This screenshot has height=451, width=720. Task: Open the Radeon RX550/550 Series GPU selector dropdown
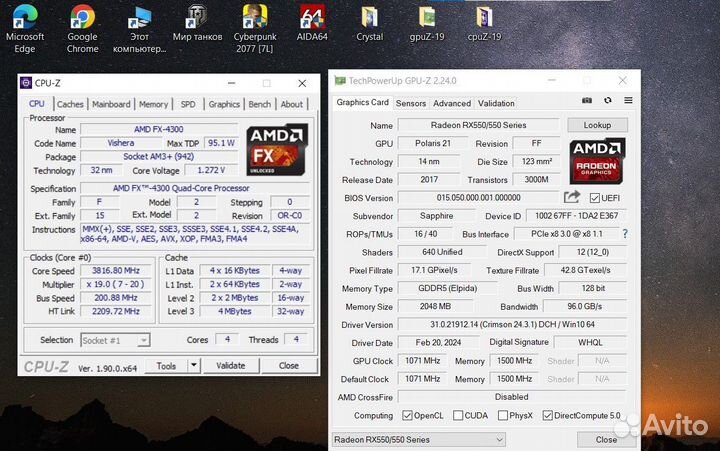(419, 440)
